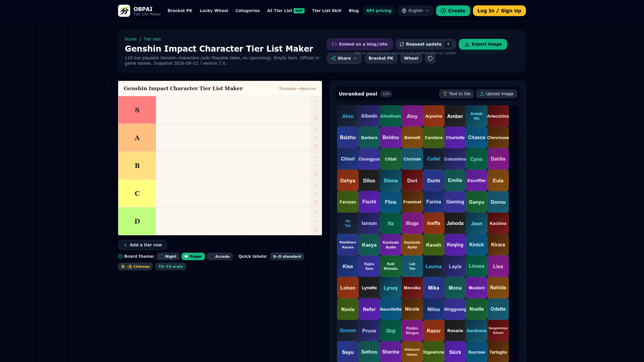Screen dimensions: 644x362
Task: Click the reset icon beside Wheel
Action: click(430, 58)
